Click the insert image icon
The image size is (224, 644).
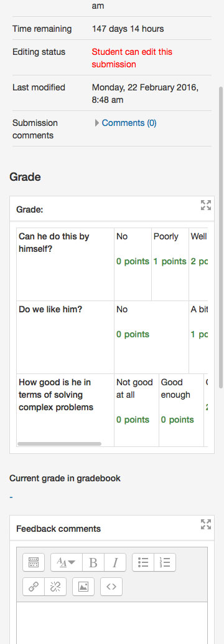(83, 587)
